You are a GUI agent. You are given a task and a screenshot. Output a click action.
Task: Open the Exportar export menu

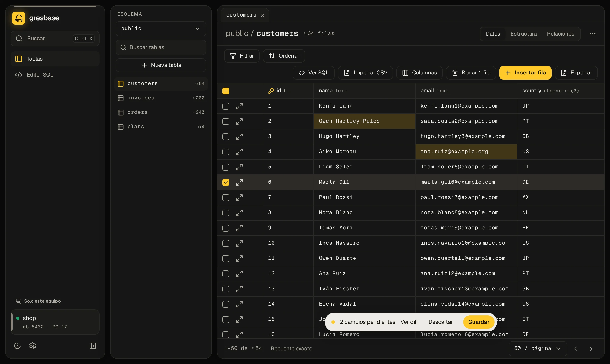(576, 73)
